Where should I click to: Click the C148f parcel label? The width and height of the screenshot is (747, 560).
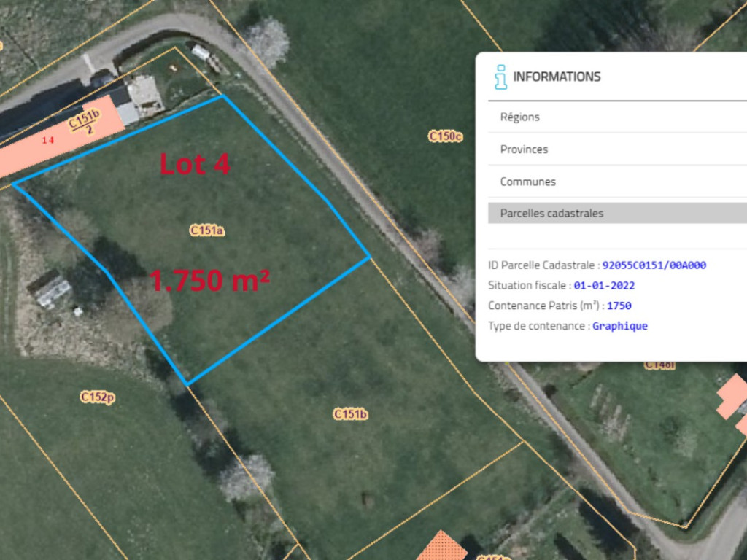click(659, 365)
